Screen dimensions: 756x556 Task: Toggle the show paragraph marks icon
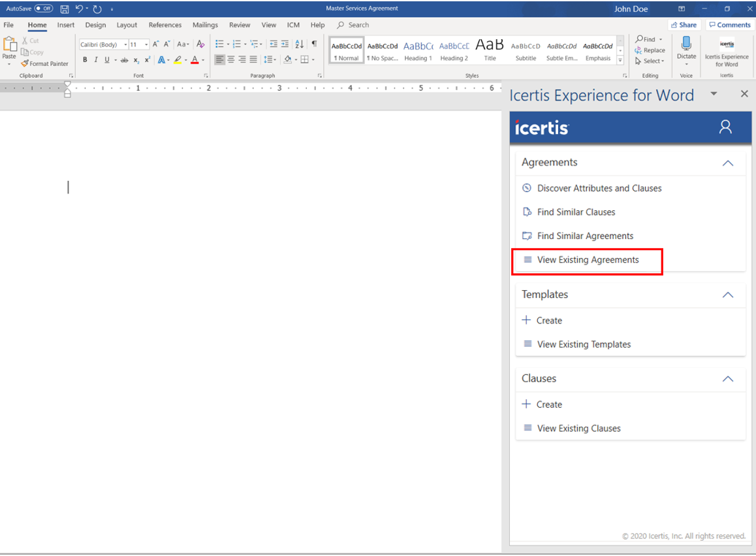pos(314,44)
